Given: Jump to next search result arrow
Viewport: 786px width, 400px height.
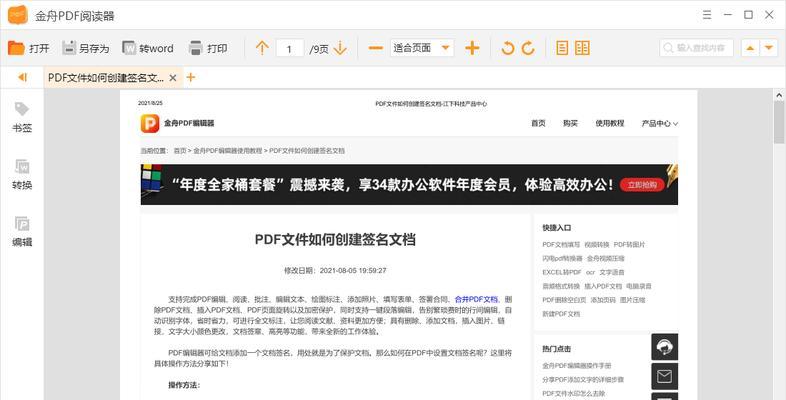Looking at the screenshot, I should click(768, 48).
